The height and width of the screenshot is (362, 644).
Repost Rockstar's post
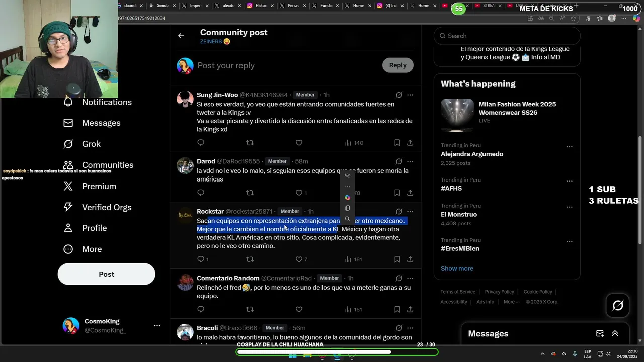coord(250,259)
